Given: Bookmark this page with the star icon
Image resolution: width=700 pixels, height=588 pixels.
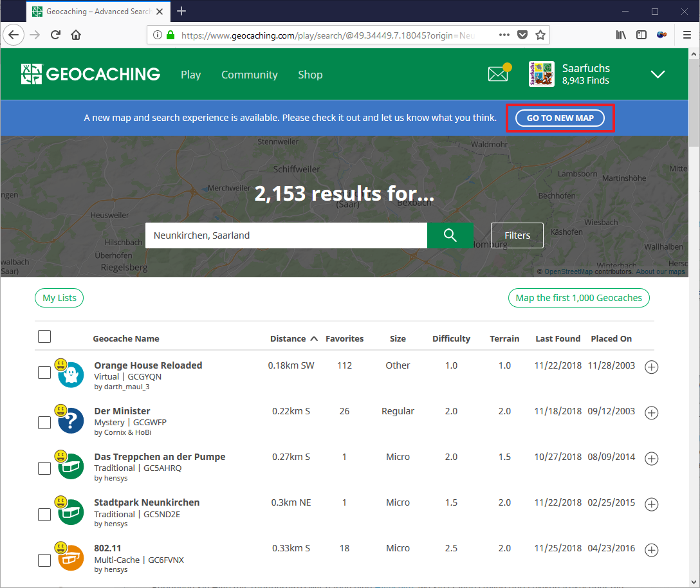Looking at the screenshot, I should [540, 35].
